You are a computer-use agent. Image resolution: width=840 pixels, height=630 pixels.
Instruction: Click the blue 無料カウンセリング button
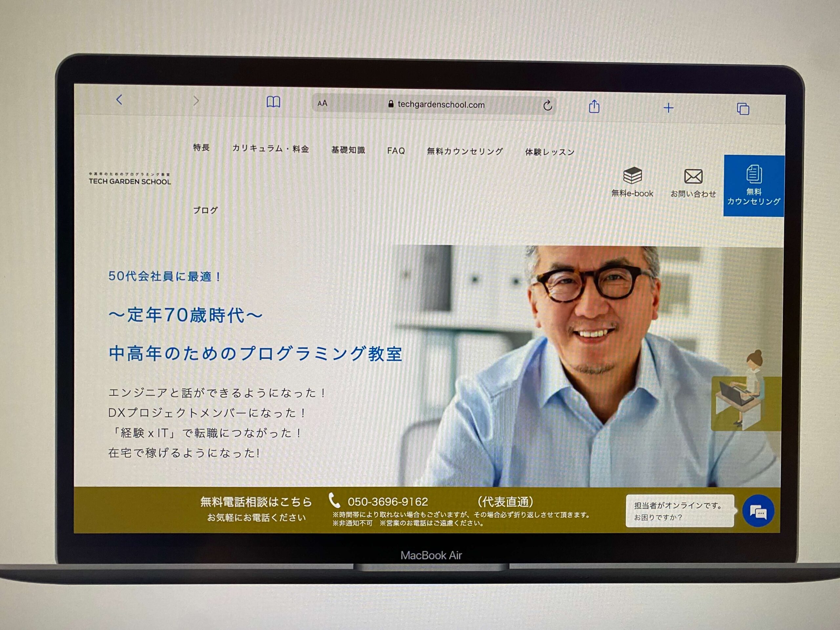point(753,186)
